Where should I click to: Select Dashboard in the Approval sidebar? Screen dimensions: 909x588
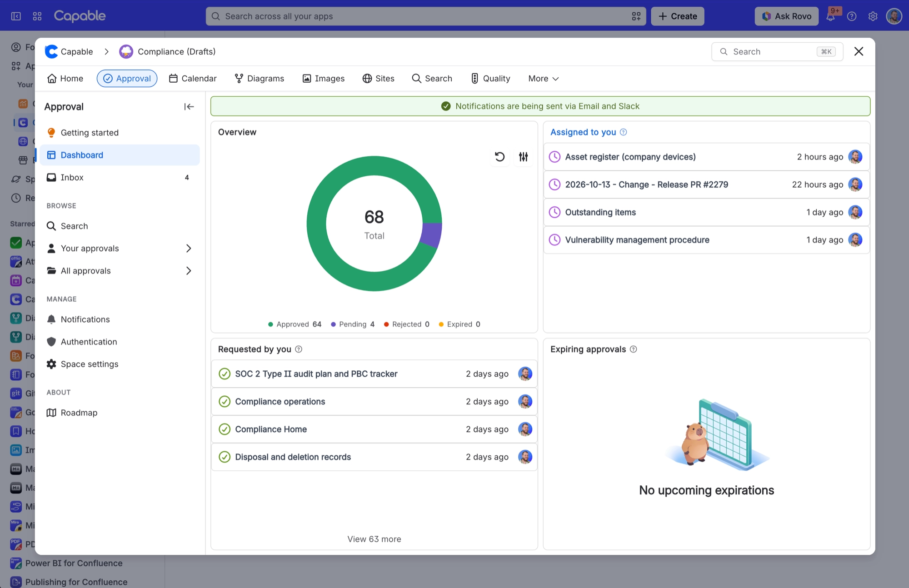point(120,155)
